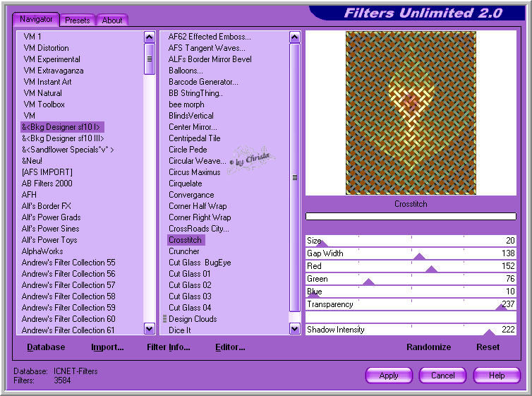Select BlindsVertical filter
532x396 pixels.
[x=191, y=116]
